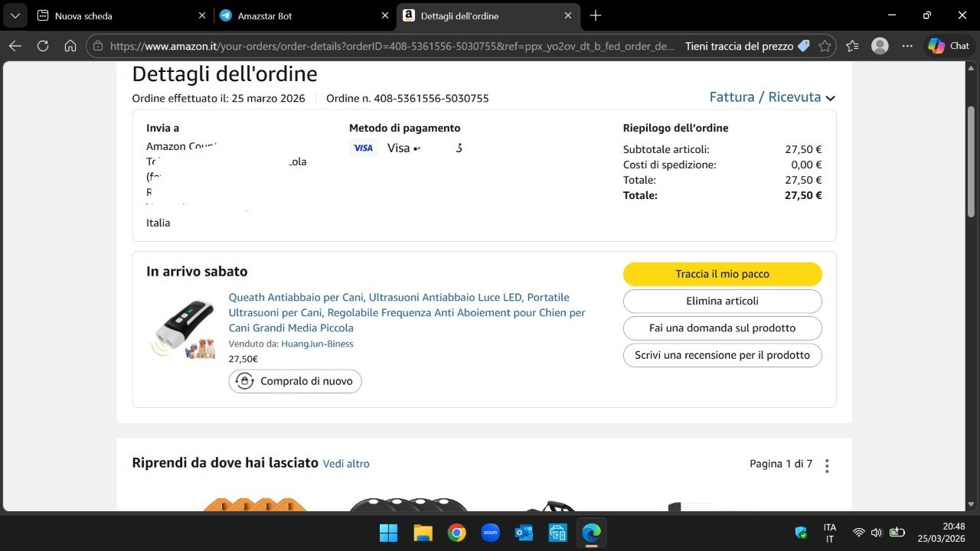Open the Vedi altro link

coord(346,464)
